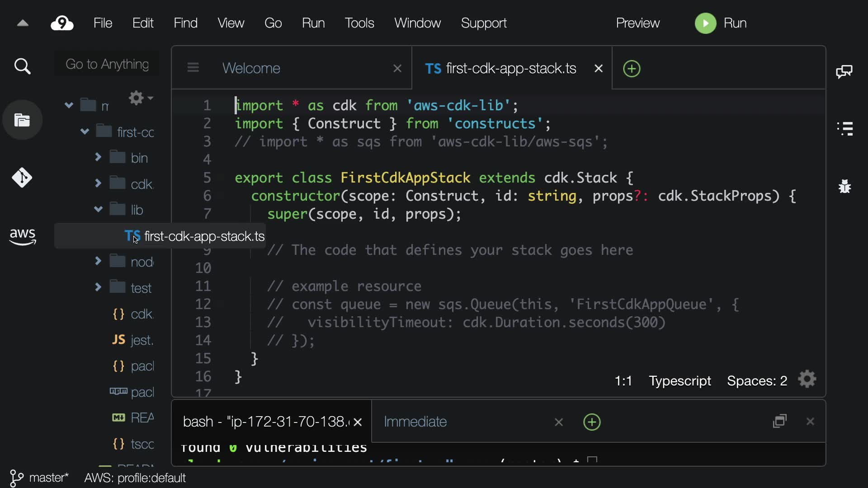
Task: Show the Outline panel icon
Action: (844, 129)
